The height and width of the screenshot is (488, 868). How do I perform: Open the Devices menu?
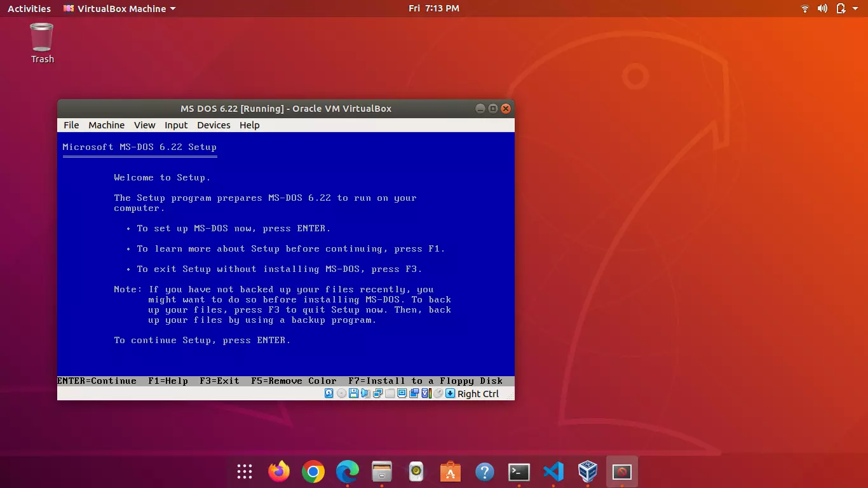pyautogui.click(x=214, y=125)
